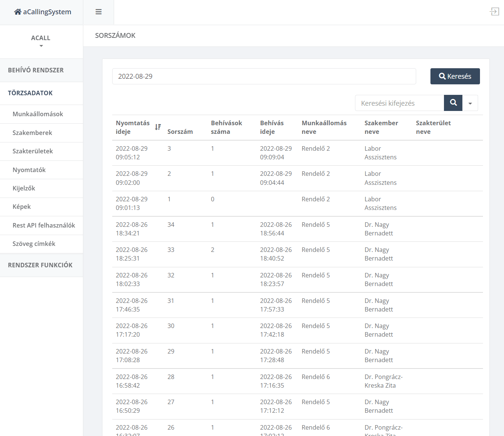The height and width of the screenshot is (436, 504).
Task: Select print time 2022-08-26 16:50:29
Action: [132, 406]
